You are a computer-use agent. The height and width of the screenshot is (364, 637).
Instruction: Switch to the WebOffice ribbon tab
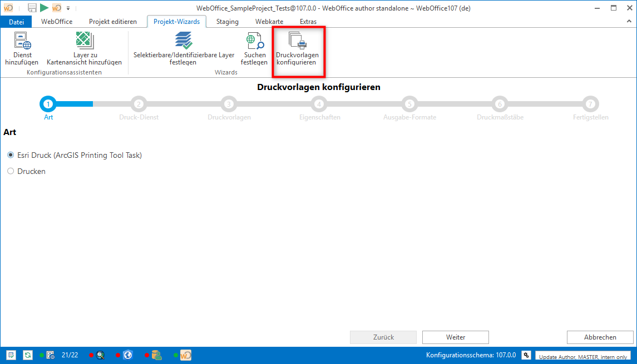coord(57,22)
